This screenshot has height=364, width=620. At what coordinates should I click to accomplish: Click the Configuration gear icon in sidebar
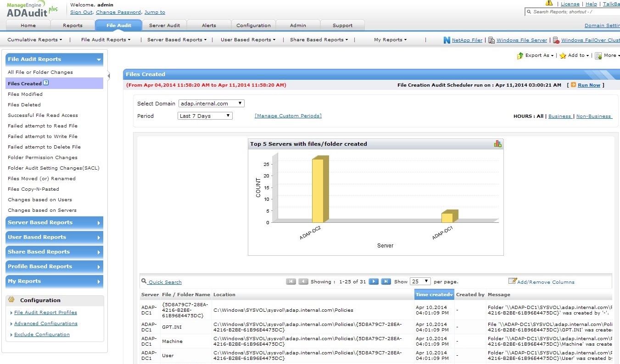pos(11,300)
